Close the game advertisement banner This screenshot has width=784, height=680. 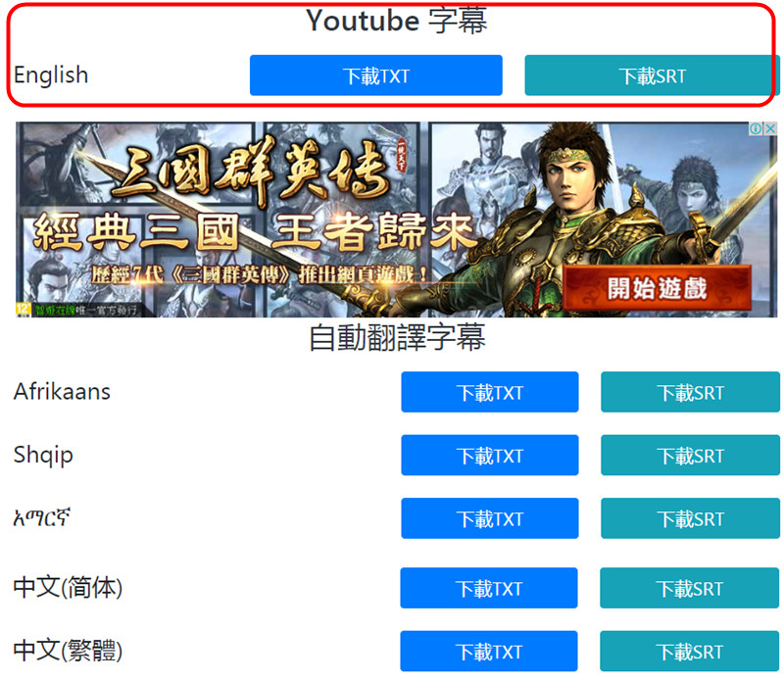[770, 128]
